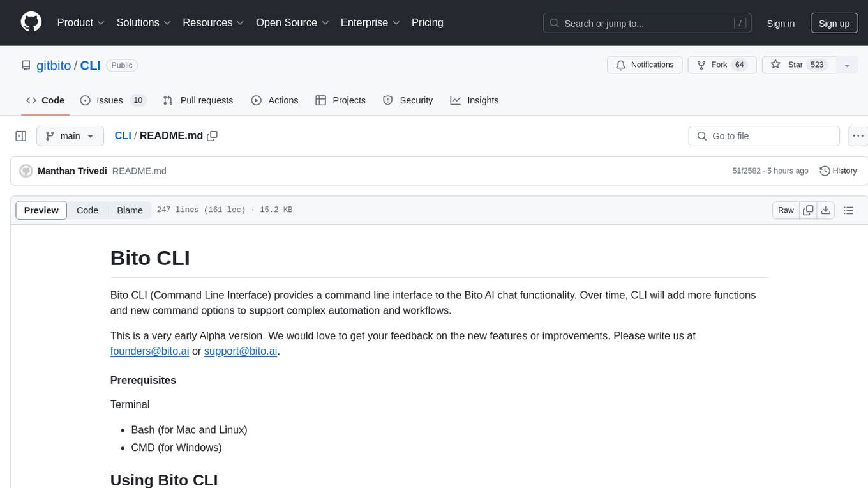Click the Prerequisites heading text

143,380
